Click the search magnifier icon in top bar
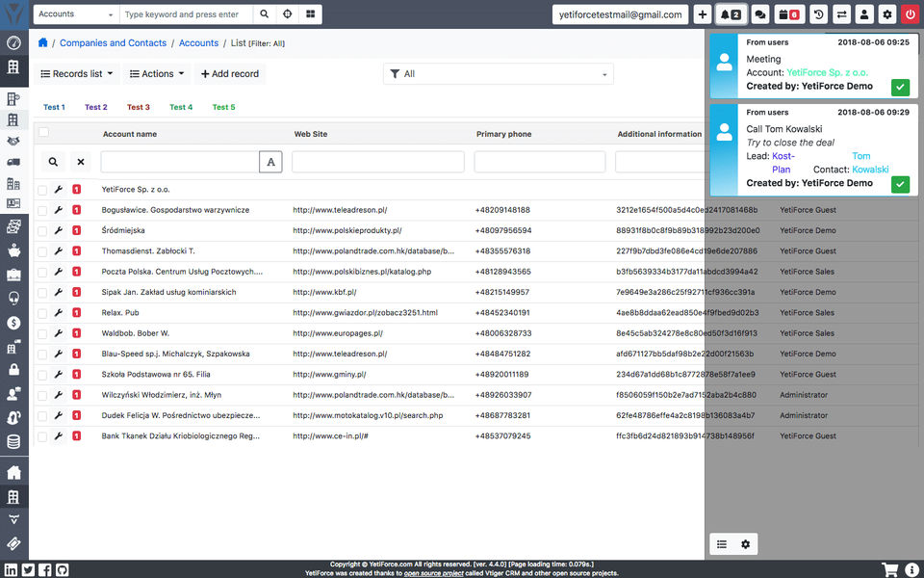The height and width of the screenshot is (578, 924). tap(265, 14)
